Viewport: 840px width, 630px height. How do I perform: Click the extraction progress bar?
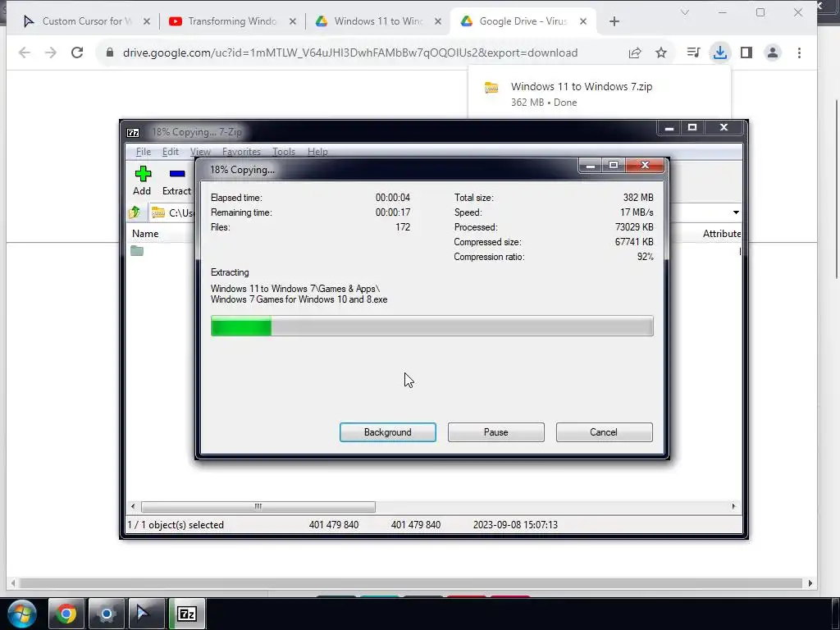coord(431,326)
